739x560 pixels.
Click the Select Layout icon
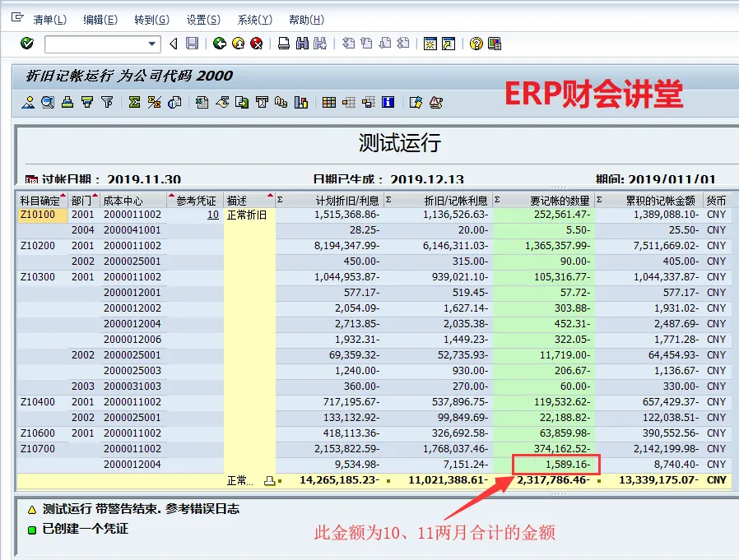pos(349,102)
